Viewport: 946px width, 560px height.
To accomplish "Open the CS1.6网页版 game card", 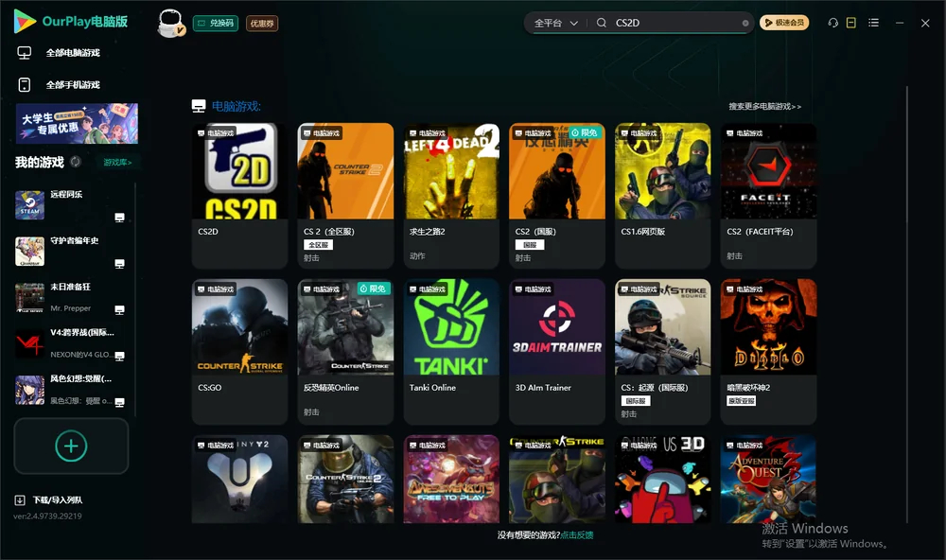I will pyautogui.click(x=663, y=196).
